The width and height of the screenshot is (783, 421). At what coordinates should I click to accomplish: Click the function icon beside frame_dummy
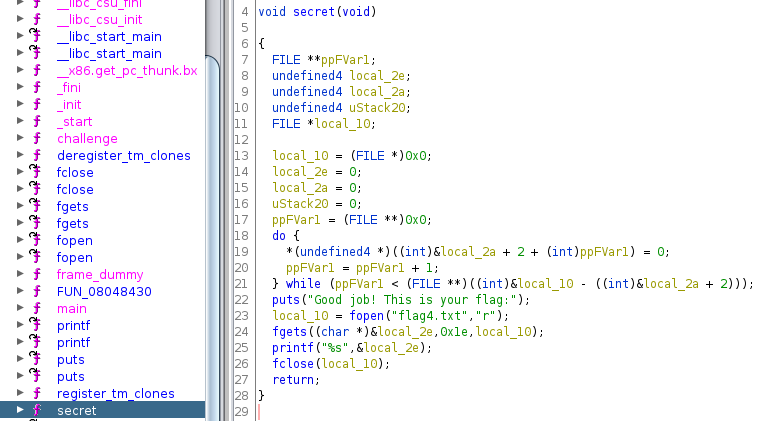click(x=37, y=274)
